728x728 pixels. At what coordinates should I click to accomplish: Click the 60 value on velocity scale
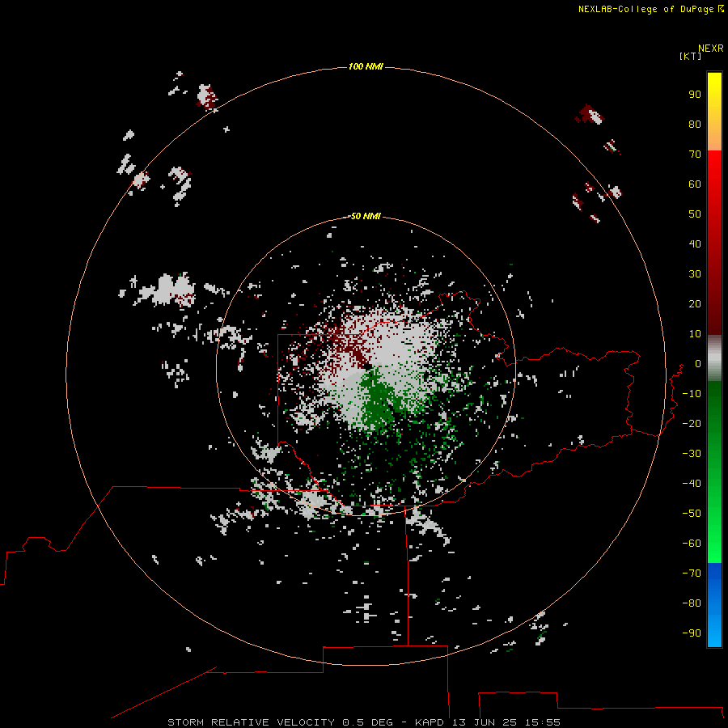(x=695, y=184)
